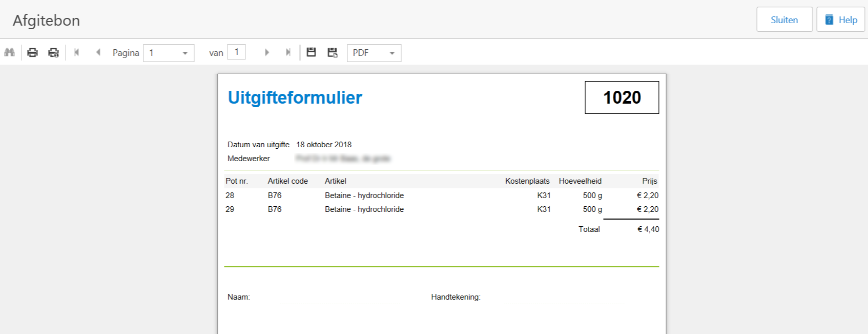The height and width of the screenshot is (334, 868).
Task: Export the report with the save icon
Action: [x=311, y=52]
